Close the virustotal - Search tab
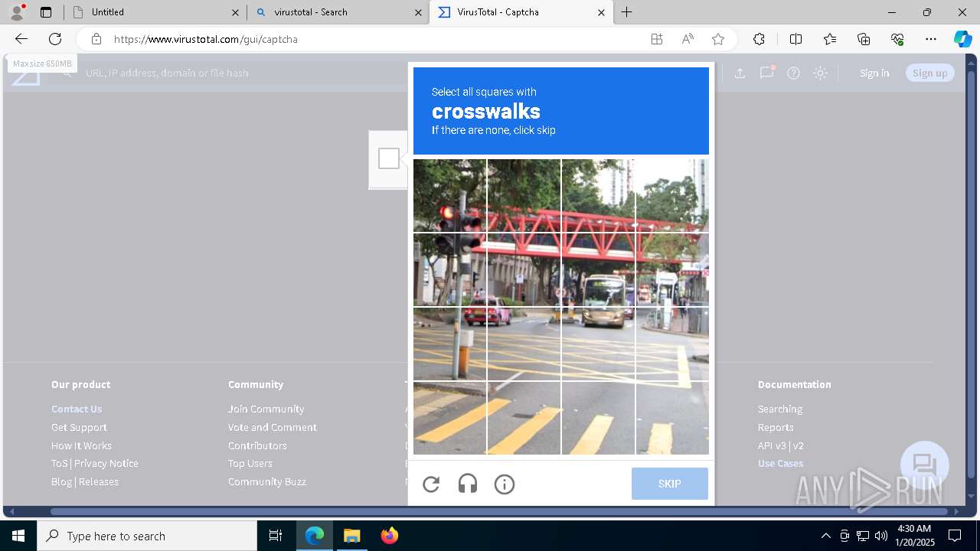Viewport: 980px width, 551px height. click(419, 12)
